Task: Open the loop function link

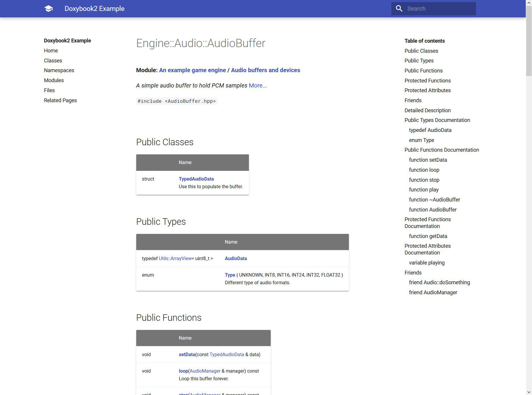Action: click(x=183, y=371)
